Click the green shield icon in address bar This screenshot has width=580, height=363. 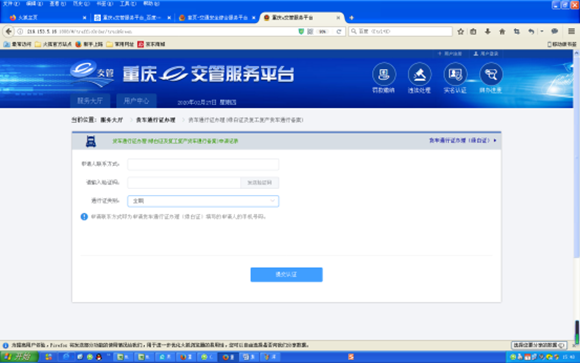click(301, 31)
